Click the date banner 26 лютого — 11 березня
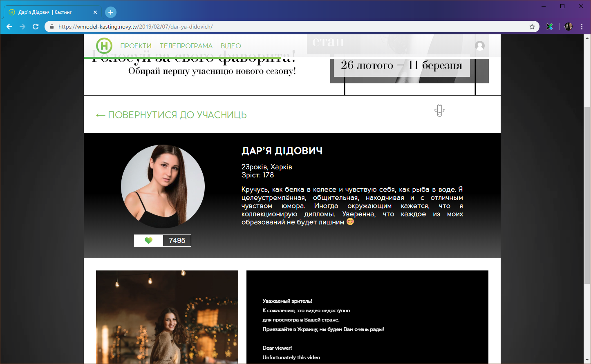 click(402, 65)
